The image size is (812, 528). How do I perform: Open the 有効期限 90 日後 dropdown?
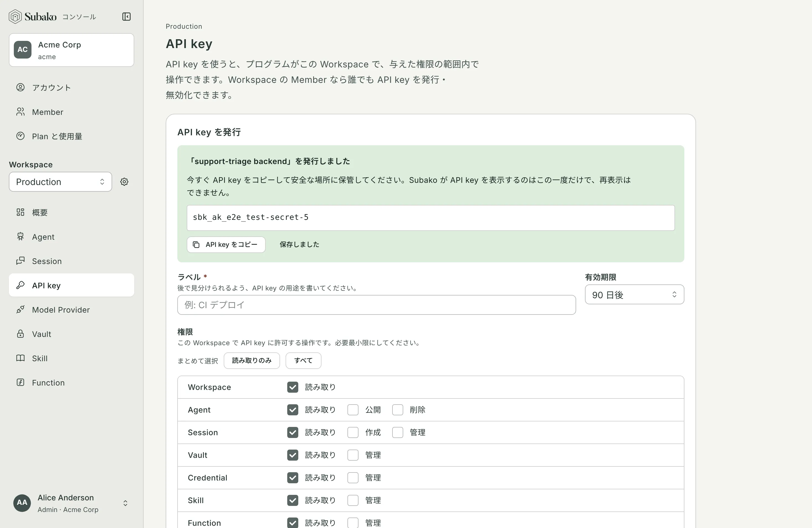click(634, 294)
